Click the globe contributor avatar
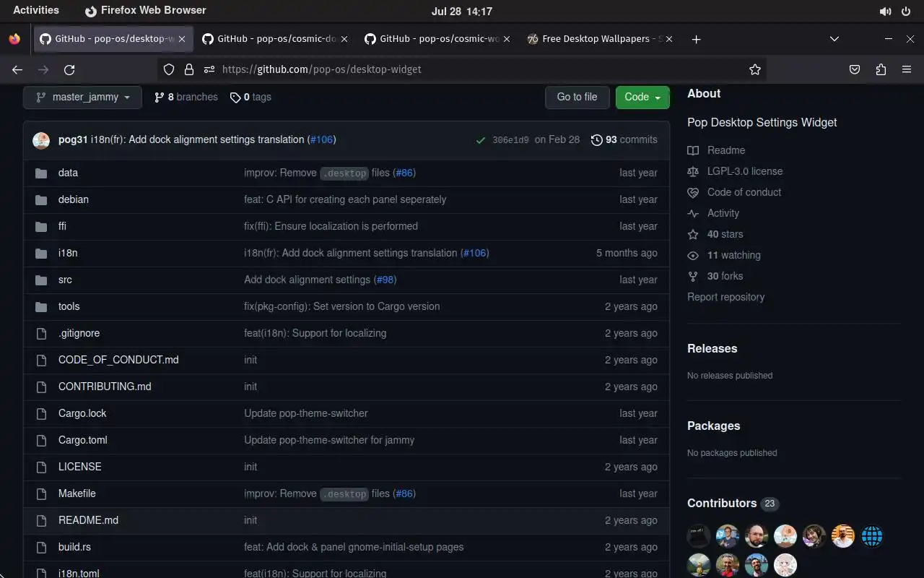Viewport: 924px width, 578px height. (872, 536)
